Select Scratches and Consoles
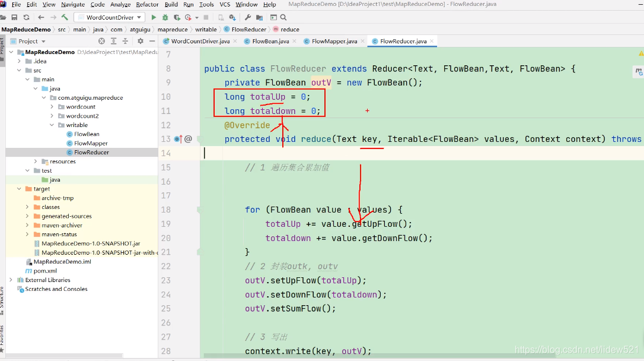Viewport: 644px width, 361px height. click(56, 289)
